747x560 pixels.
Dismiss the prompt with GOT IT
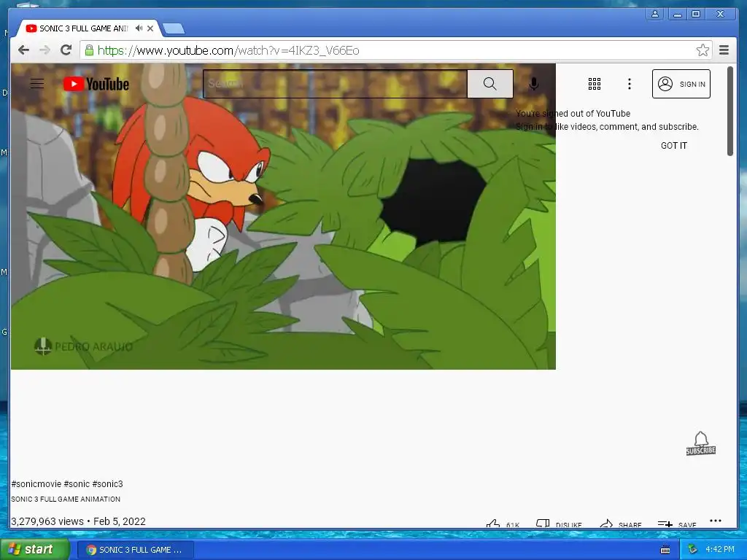673,146
